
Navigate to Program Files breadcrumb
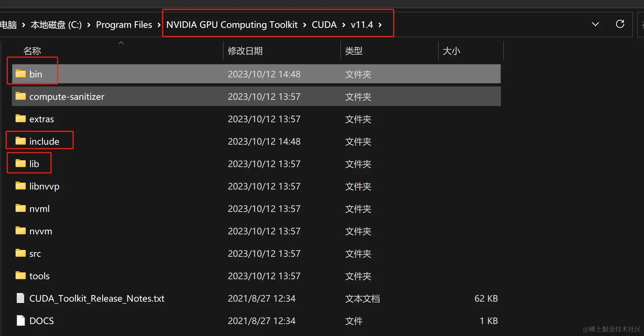(124, 25)
